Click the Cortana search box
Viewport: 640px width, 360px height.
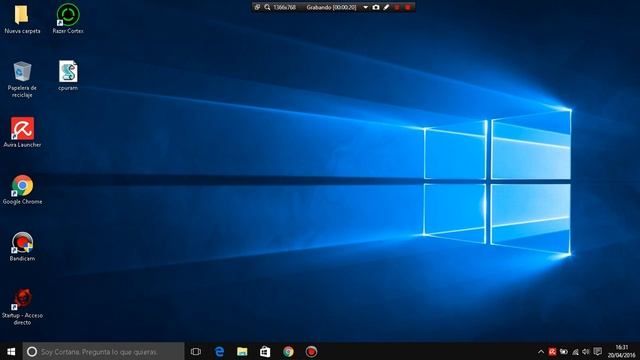tap(103, 351)
